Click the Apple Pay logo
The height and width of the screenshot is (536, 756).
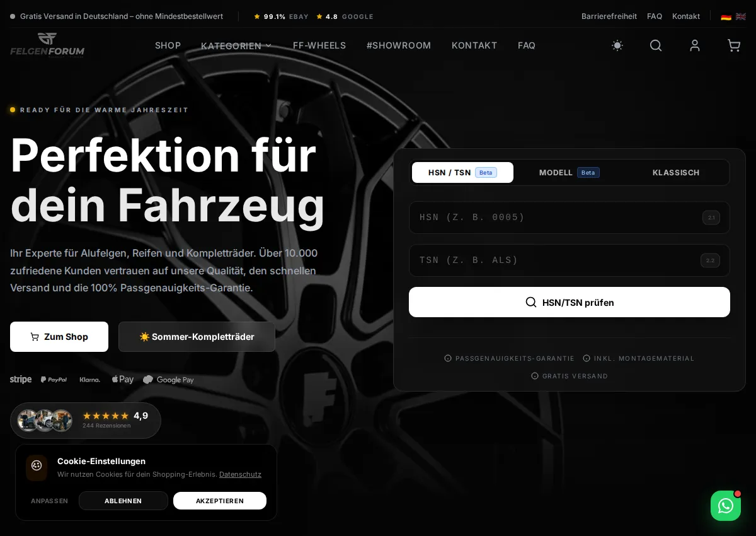123,380
